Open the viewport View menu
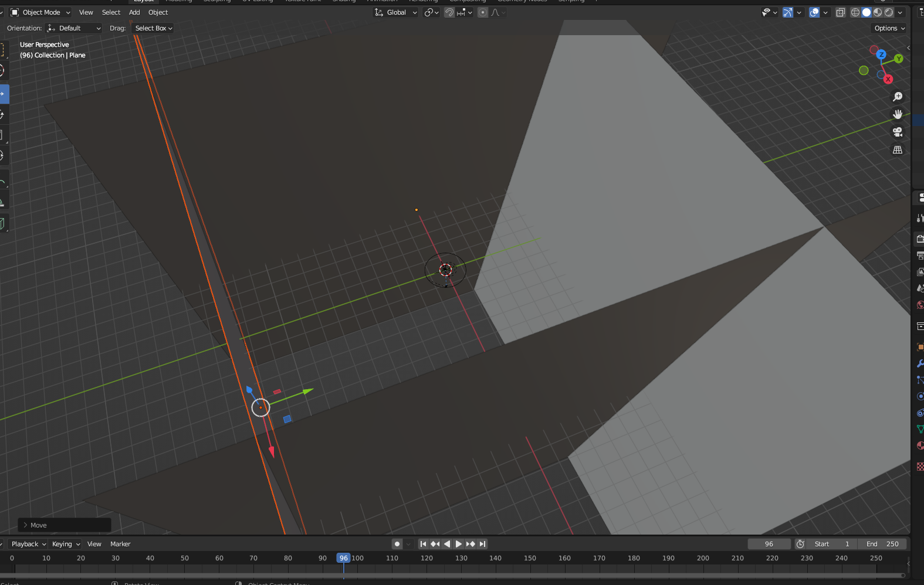Viewport: 924px width, 585px height. click(x=86, y=12)
